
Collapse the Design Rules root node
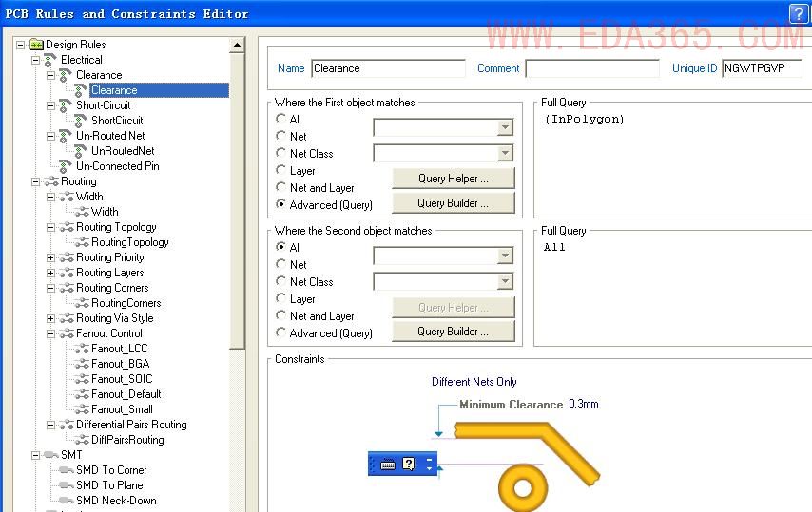pos(20,45)
